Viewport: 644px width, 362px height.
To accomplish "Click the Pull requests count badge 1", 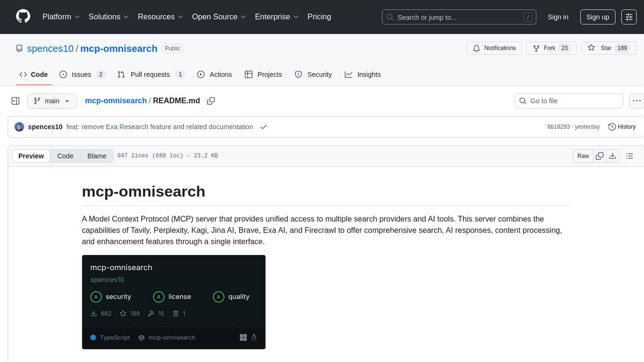I will [180, 74].
